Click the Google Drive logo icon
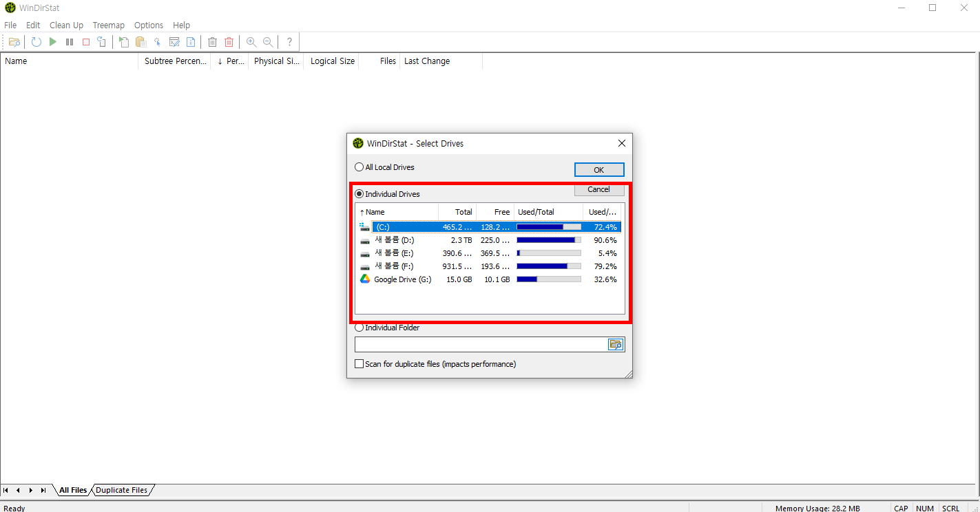The height and width of the screenshot is (512, 980). click(365, 279)
